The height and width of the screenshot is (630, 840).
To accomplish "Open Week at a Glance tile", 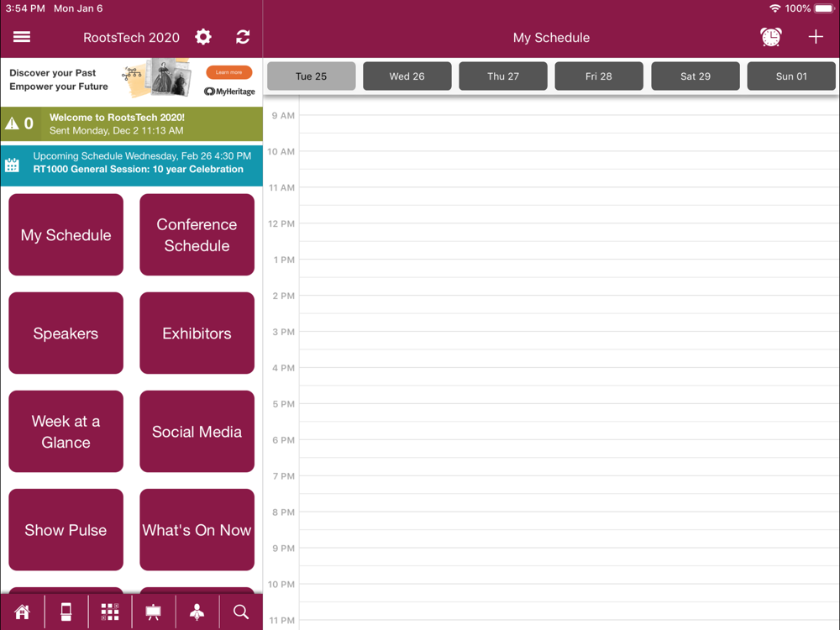I will (66, 432).
